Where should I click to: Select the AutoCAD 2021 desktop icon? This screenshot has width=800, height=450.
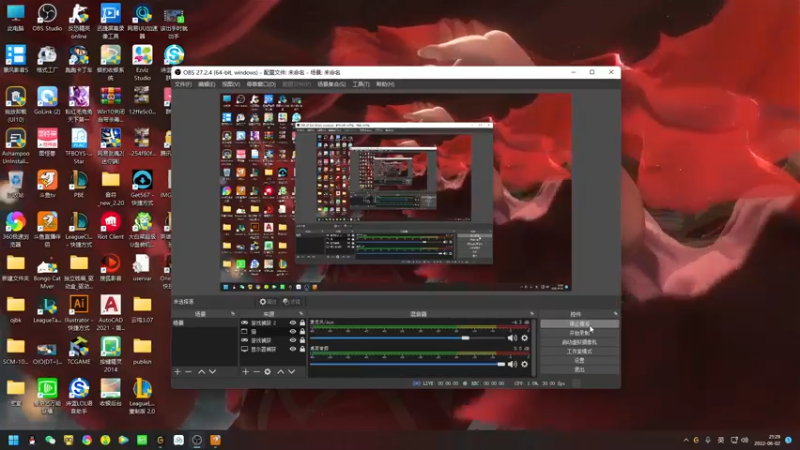(x=110, y=313)
